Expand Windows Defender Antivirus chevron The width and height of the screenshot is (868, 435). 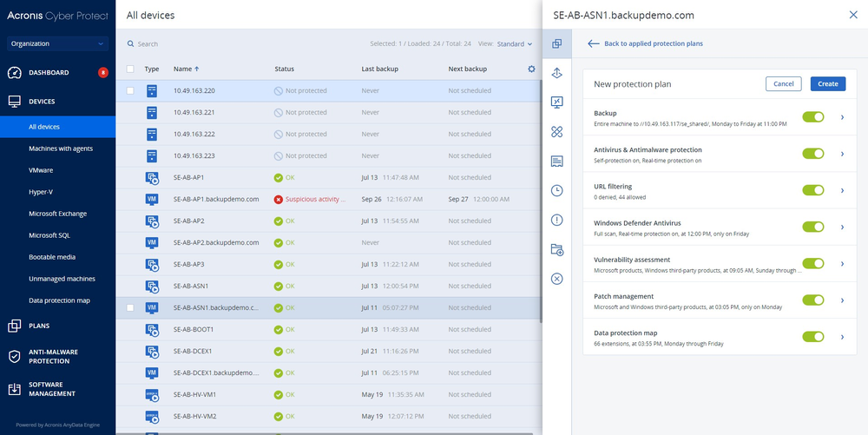(x=843, y=227)
